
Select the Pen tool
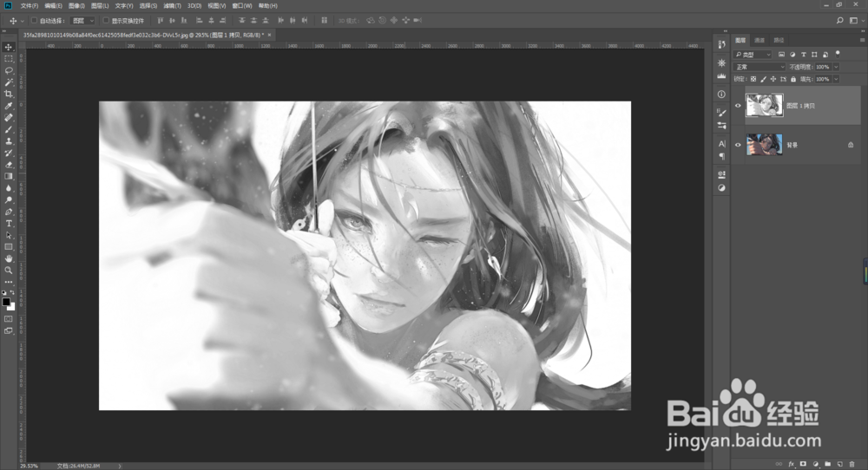click(9, 212)
